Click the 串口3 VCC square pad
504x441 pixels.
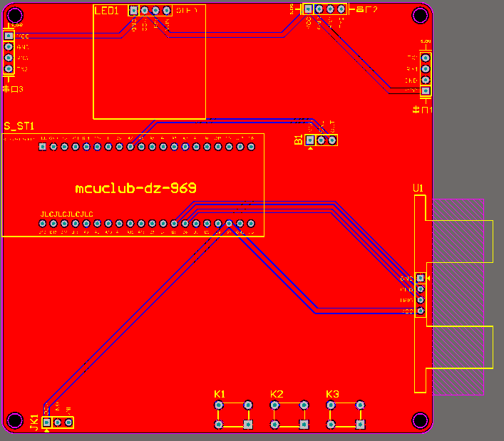tap(9, 36)
